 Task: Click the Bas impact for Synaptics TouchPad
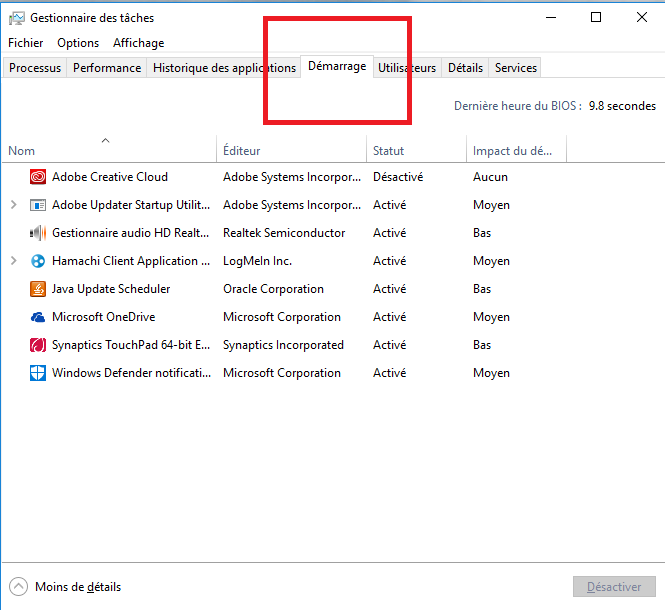pyautogui.click(x=482, y=345)
